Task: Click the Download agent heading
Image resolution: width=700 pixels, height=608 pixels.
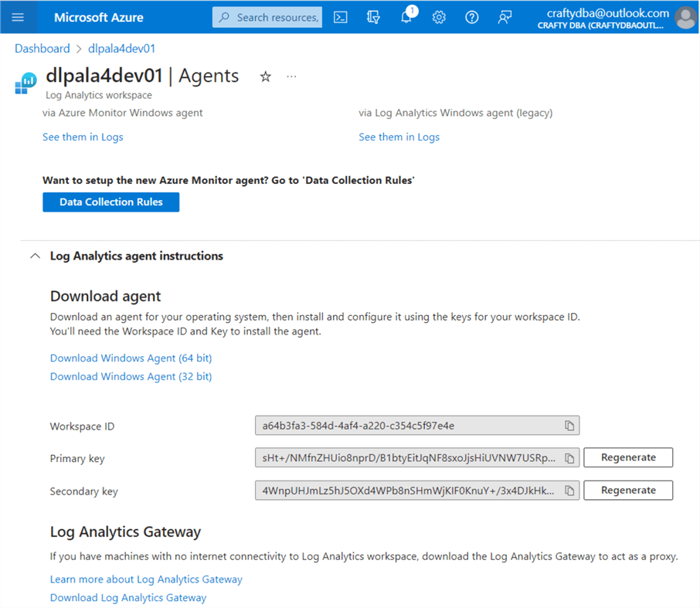Action: coord(105,297)
